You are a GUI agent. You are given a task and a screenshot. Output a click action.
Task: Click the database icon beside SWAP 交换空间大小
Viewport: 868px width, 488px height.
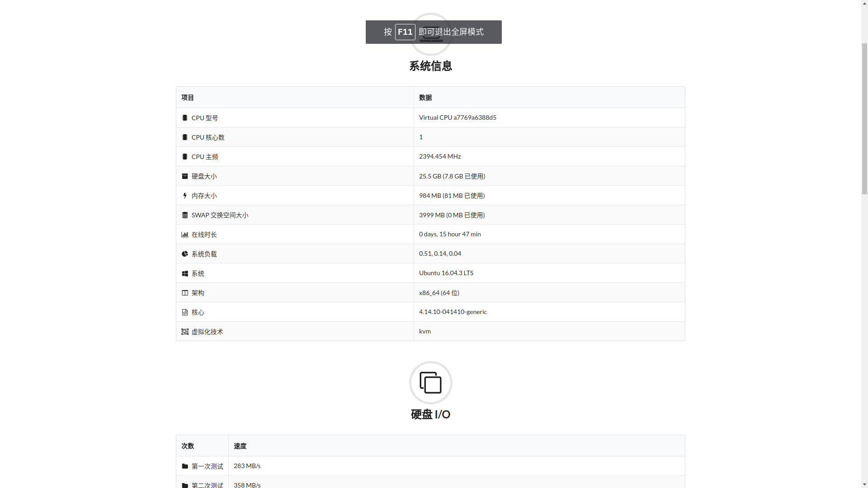click(x=184, y=215)
